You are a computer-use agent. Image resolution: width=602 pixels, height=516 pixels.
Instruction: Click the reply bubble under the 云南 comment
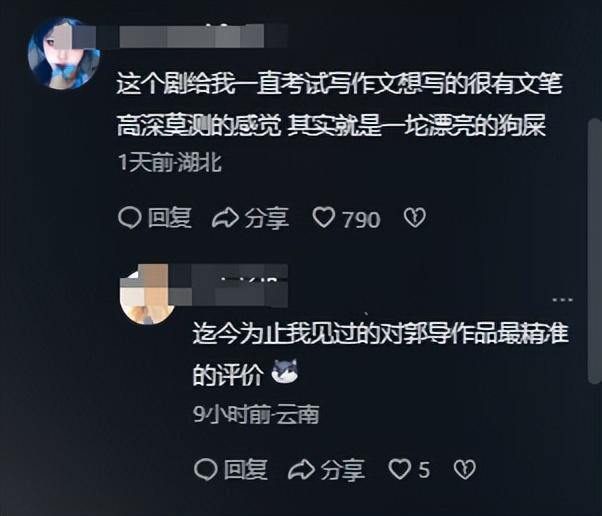coord(206,470)
